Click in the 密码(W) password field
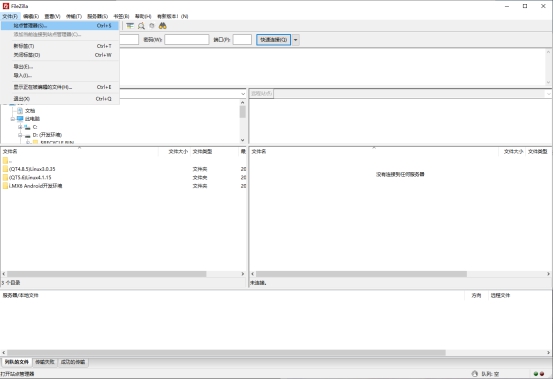 pyautogui.click(x=187, y=40)
